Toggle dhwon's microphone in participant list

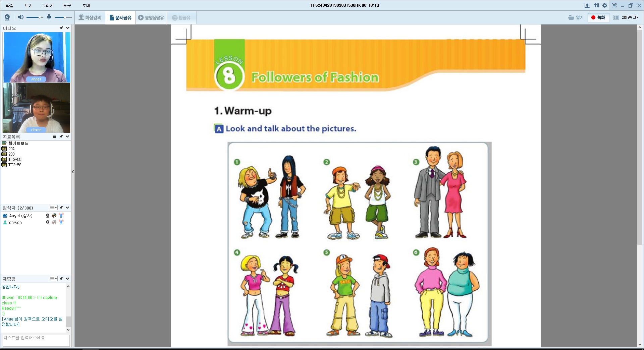pos(61,222)
